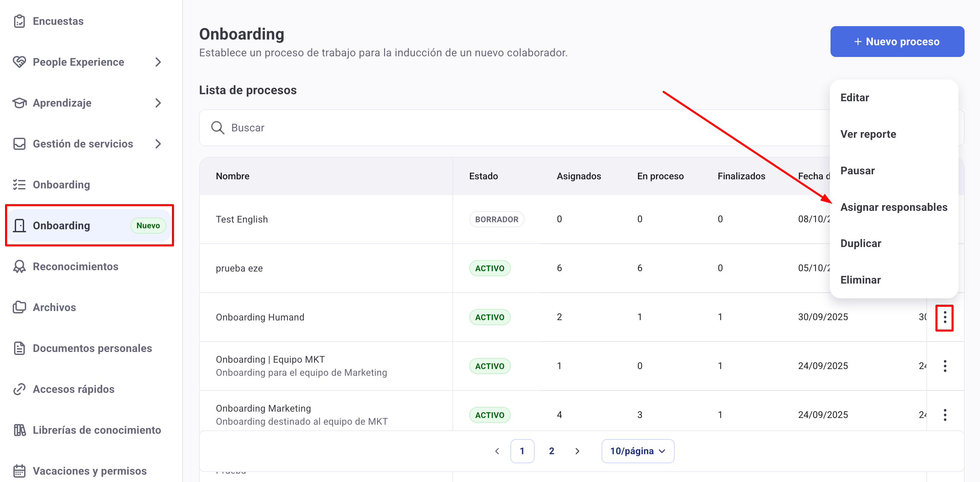This screenshot has height=482, width=980.
Task: Click the Reconocimientos award ribbon icon
Action: pos(19,267)
